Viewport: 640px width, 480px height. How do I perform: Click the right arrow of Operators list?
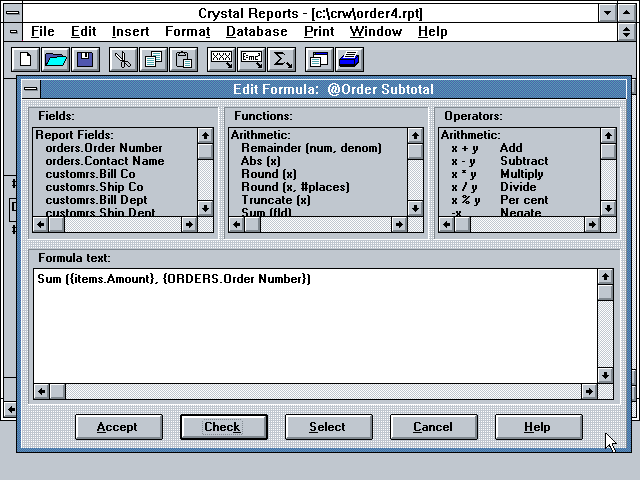[x=592, y=224]
